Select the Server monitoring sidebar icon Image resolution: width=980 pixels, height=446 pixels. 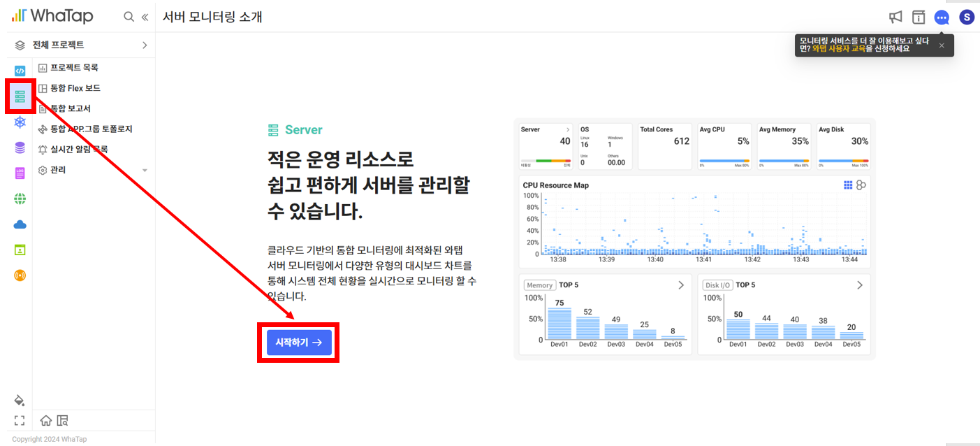[x=20, y=96]
